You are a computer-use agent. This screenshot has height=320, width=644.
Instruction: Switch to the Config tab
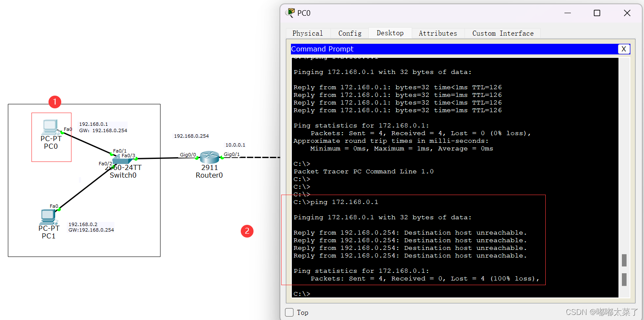click(x=350, y=33)
